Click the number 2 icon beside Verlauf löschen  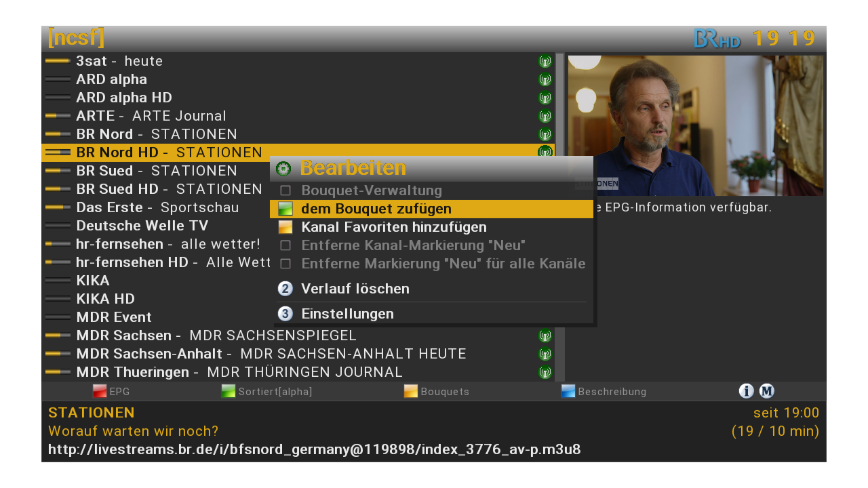tap(285, 289)
